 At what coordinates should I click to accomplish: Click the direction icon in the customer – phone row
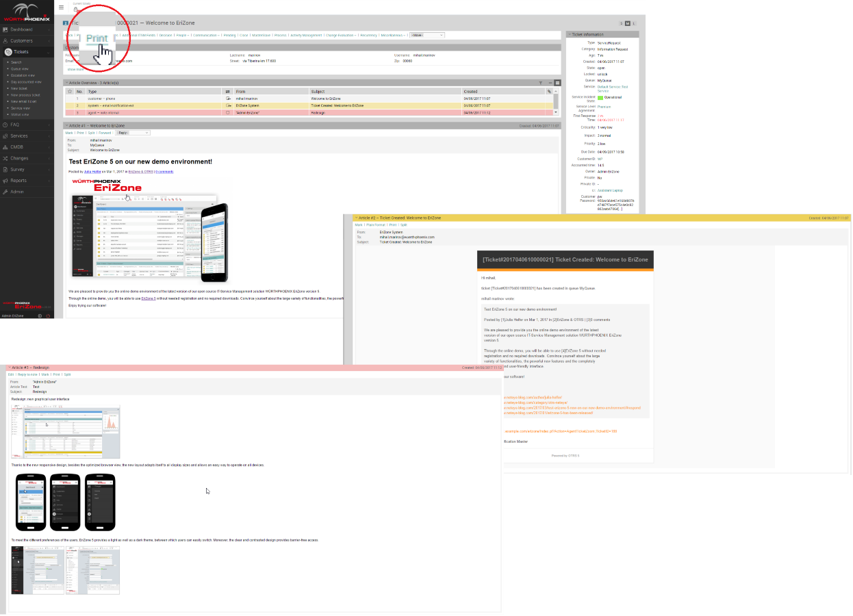pos(228,99)
